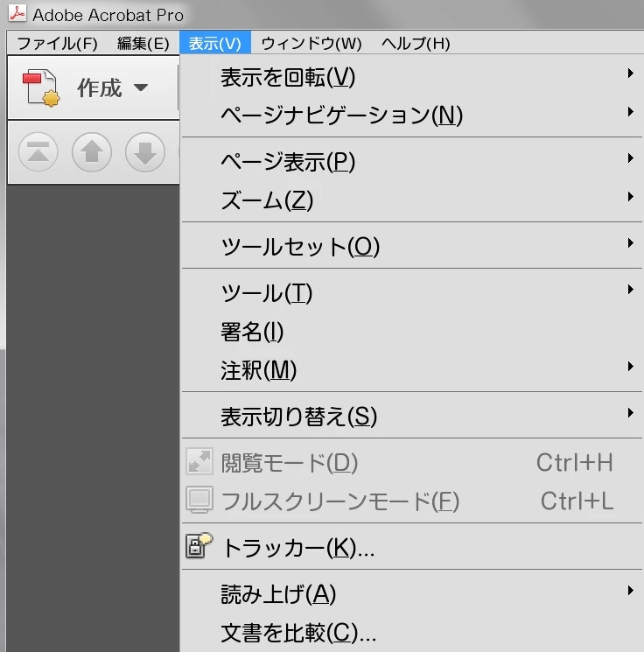The width and height of the screenshot is (644, 652).
Task: Select ツール(T) menu item
Action: pyautogui.click(x=412, y=293)
